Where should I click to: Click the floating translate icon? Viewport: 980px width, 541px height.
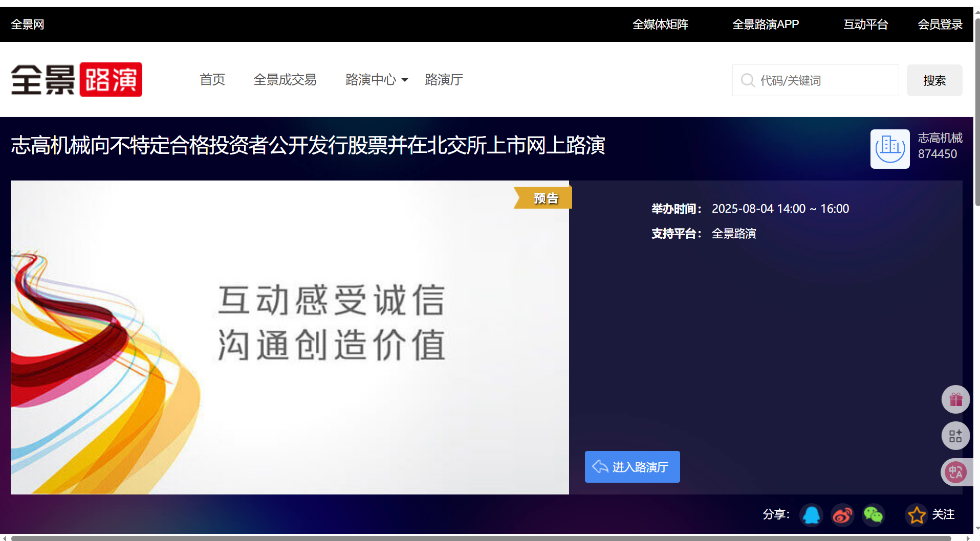[955, 472]
